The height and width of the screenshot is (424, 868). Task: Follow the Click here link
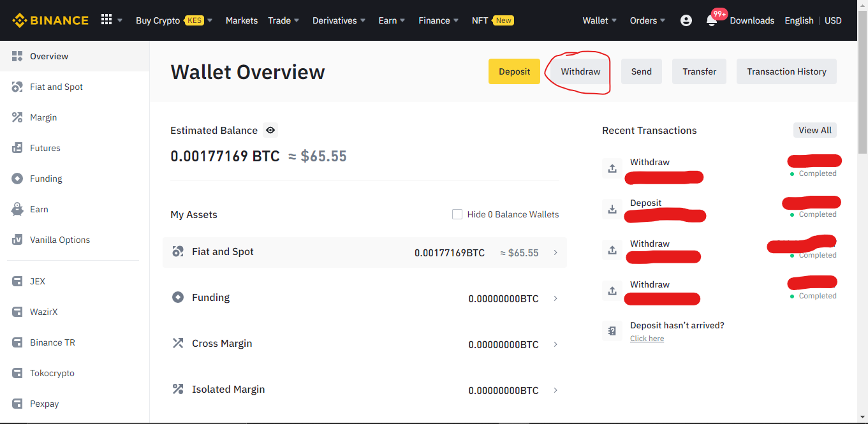click(647, 339)
